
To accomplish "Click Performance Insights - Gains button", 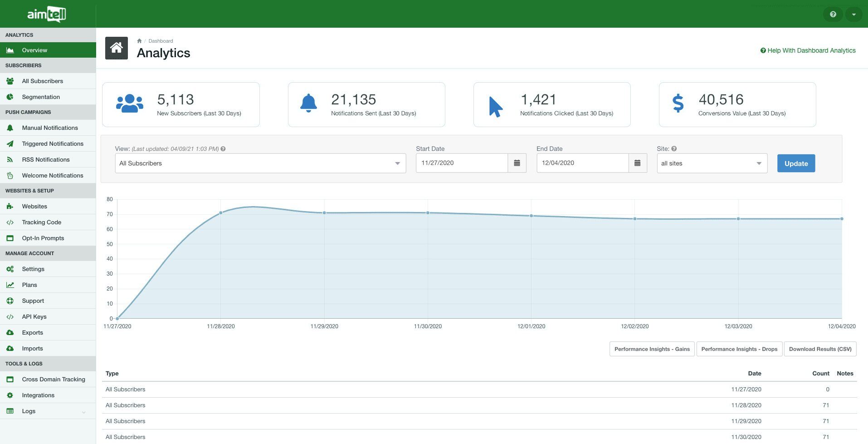I will 652,349.
